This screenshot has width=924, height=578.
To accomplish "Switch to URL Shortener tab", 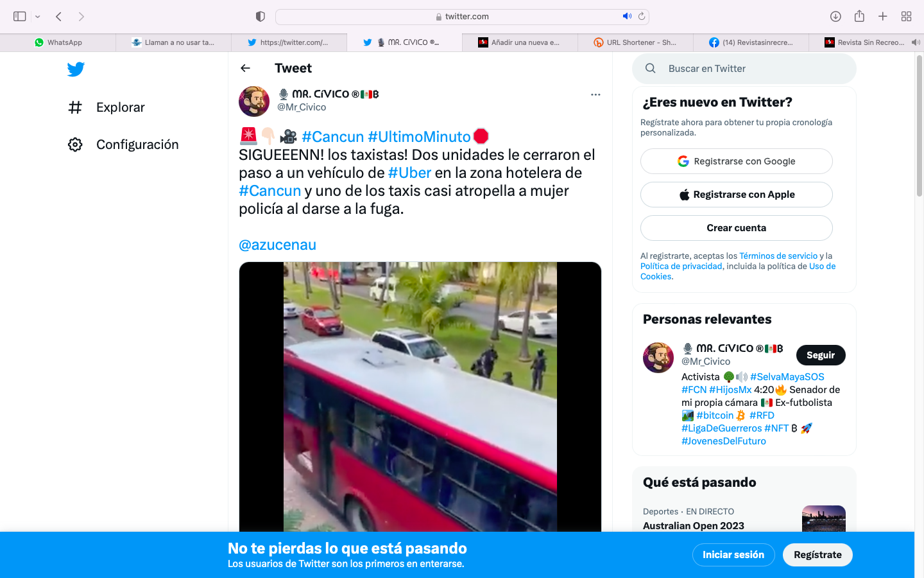I will (635, 42).
